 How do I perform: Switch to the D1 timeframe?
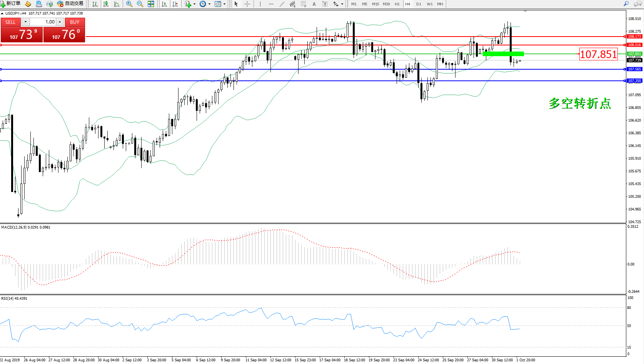pyautogui.click(x=419, y=4)
